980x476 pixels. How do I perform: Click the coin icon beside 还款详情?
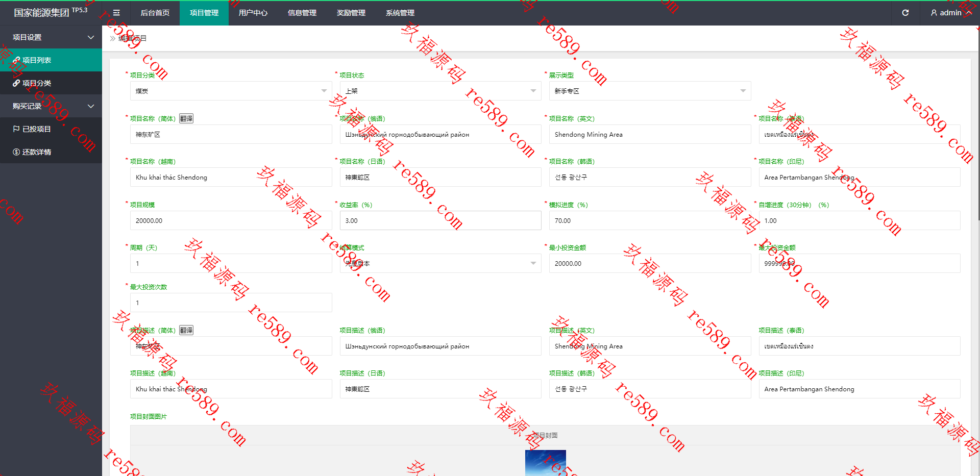point(16,152)
